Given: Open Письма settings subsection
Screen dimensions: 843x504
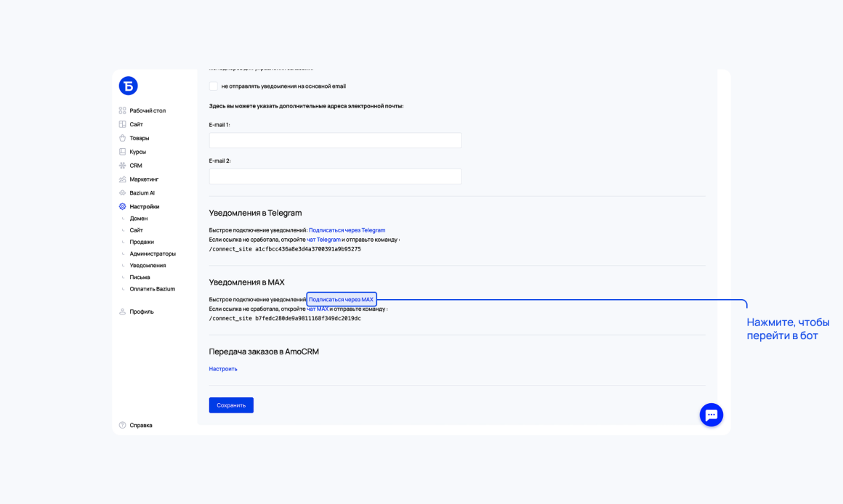Looking at the screenshot, I should [x=140, y=277].
